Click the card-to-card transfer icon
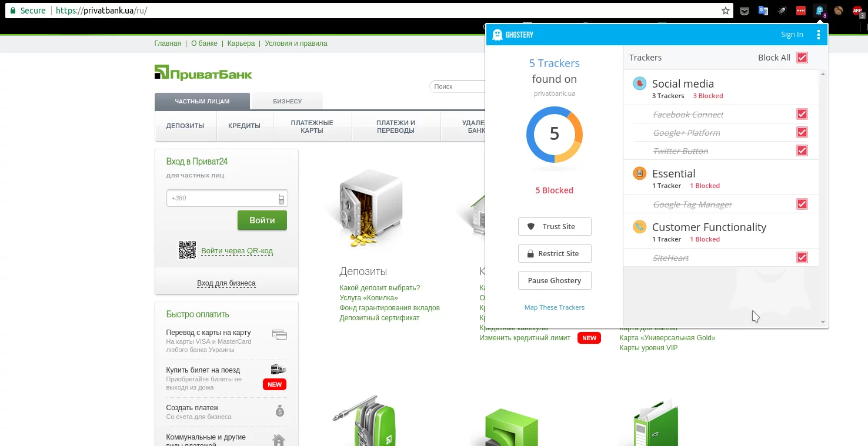868x446 pixels. click(x=279, y=335)
